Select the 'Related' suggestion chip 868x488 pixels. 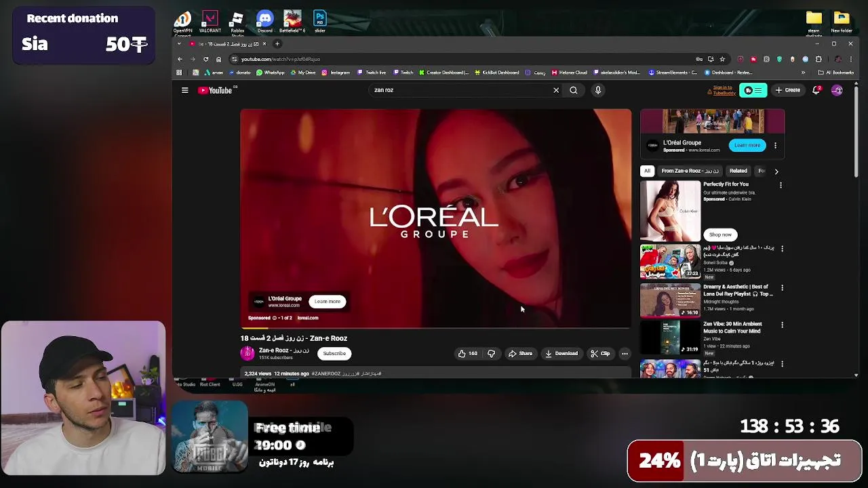coord(738,171)
